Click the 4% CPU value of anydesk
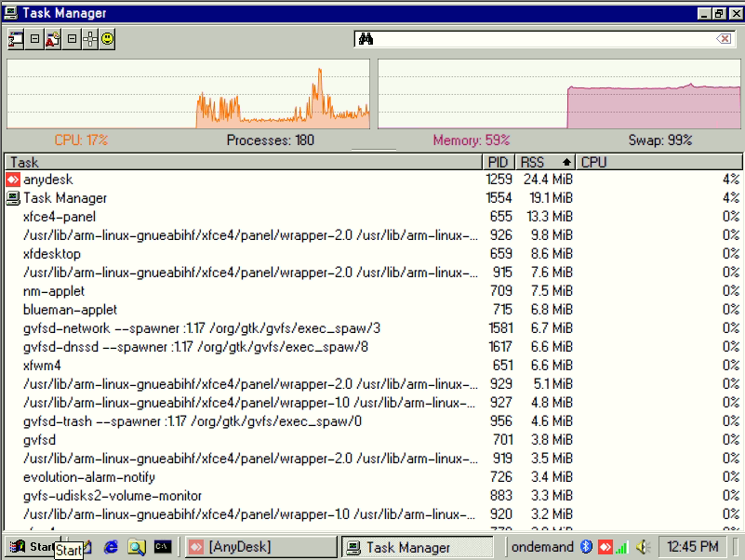 coord(731,180)
